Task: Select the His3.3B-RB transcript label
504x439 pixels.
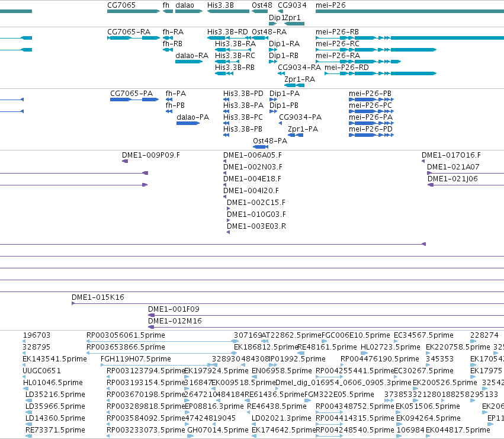Action: pyautogui.click(x=235, y=68)
